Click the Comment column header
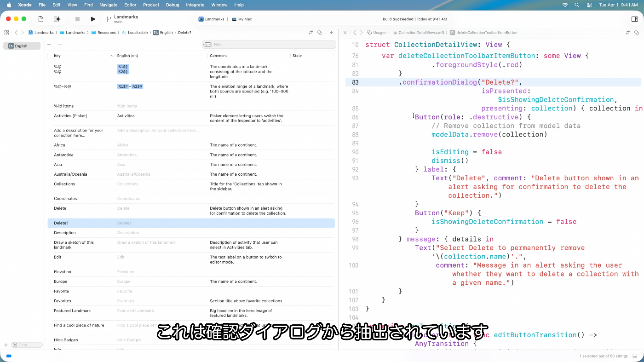 pos(249,56)
